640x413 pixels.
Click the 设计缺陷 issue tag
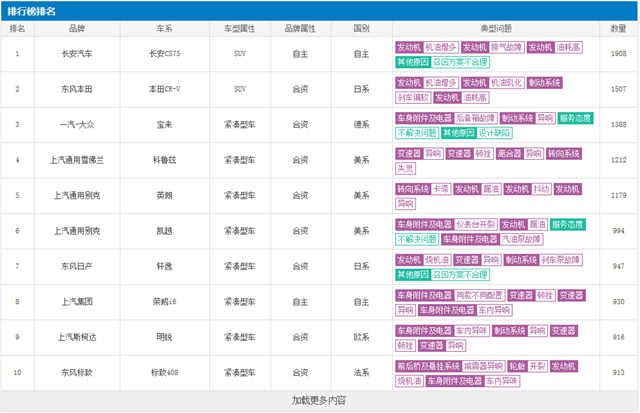[494, 133]
